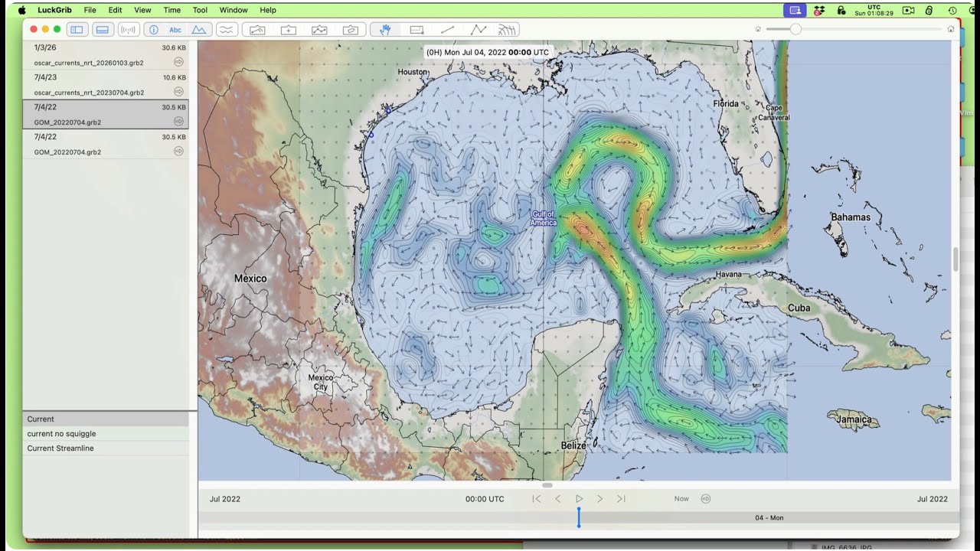
Task: Open the Window menu
Action: pyautogui.click(x=234, y=10)
